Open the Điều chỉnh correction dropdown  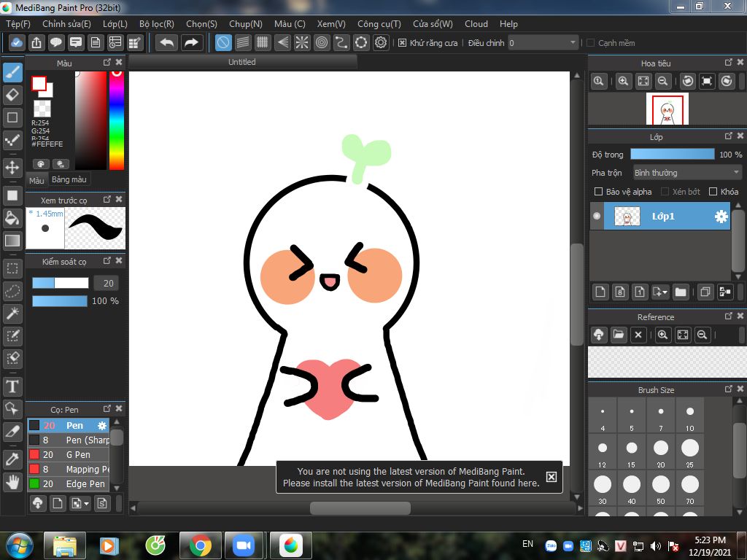pyautogui.click(x=543, y=43)
